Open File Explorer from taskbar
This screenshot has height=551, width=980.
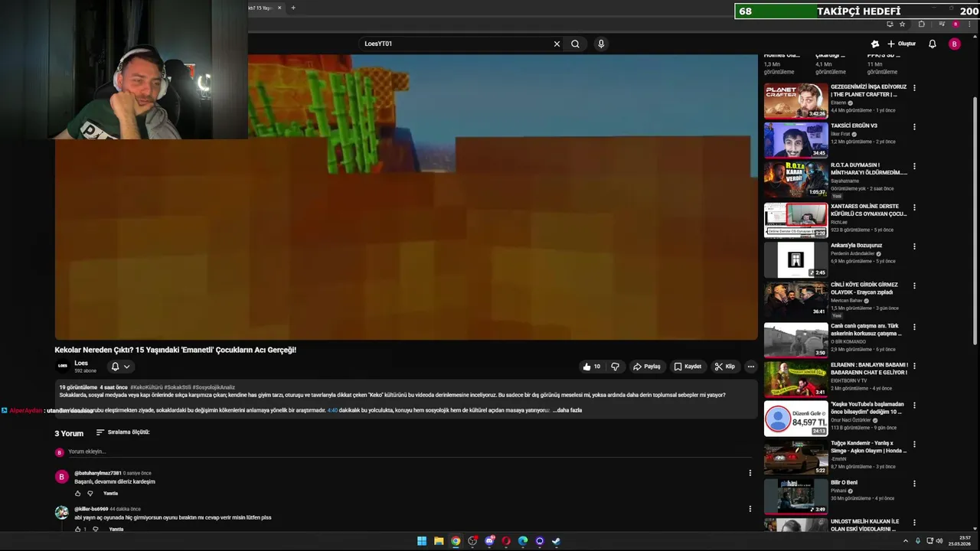tap(439, 541)
